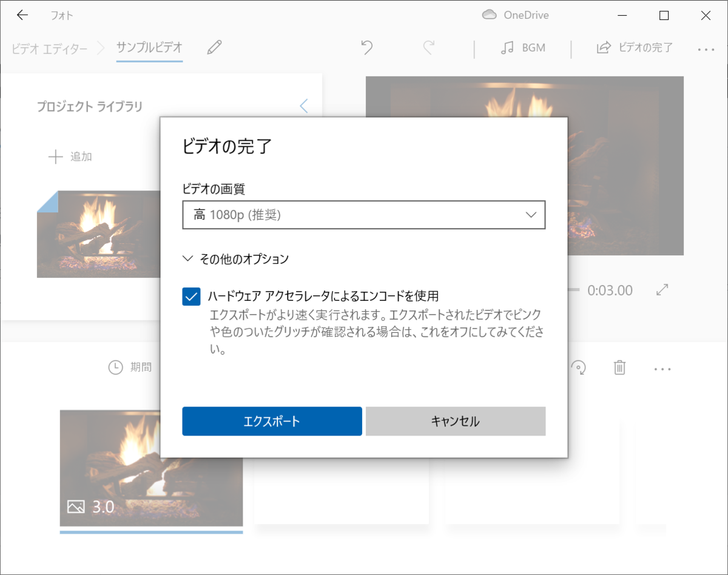Expand the preview to fullscreen with the arrow icon
The image size is (728, 575).
click(662, 291)
